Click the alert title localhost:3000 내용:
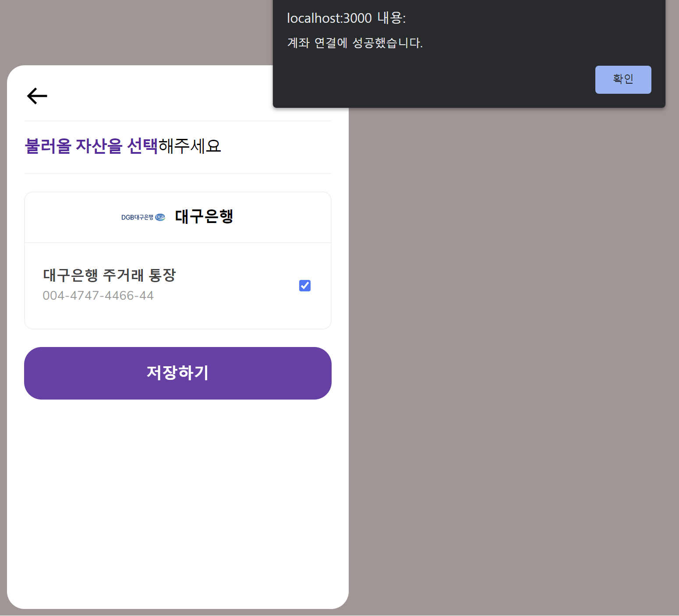679x616 pixels. (x=347, y=18)
